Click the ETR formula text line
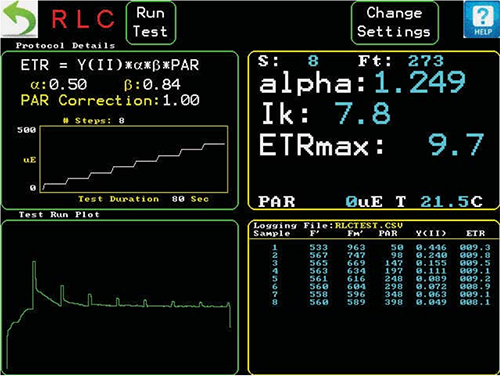 coord(110,65)
